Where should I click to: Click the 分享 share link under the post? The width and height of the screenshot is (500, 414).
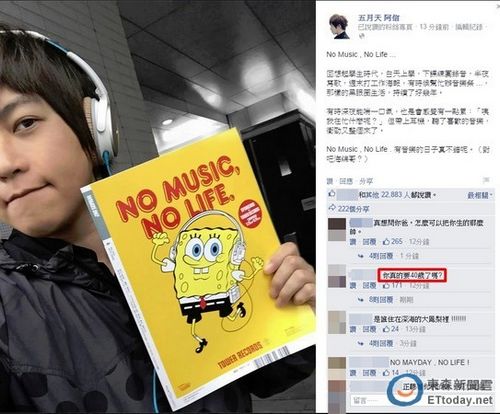[366, 181]
